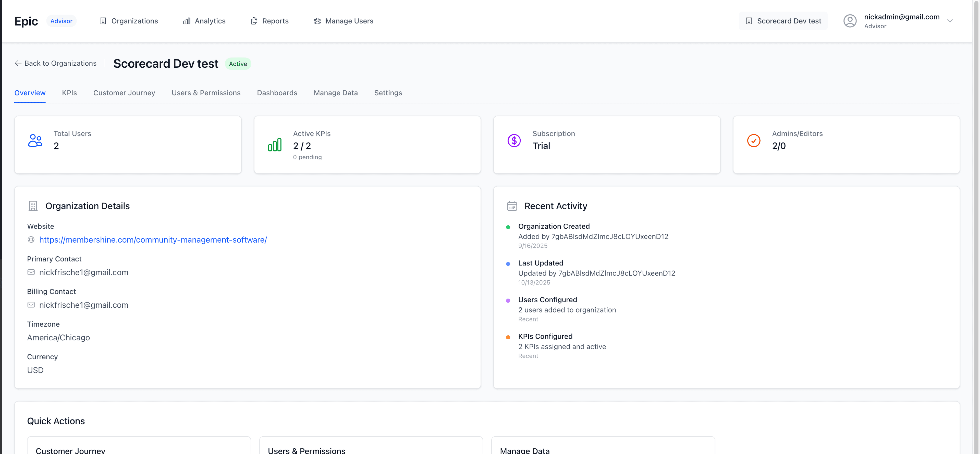The image size is (980, 454).
Task: Click the Manage Users people icon
Action: tap(317, 21)
